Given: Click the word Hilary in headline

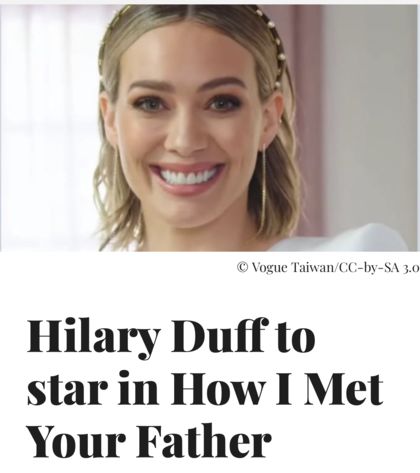Looking at the screenshot, I should pos(92,337).
